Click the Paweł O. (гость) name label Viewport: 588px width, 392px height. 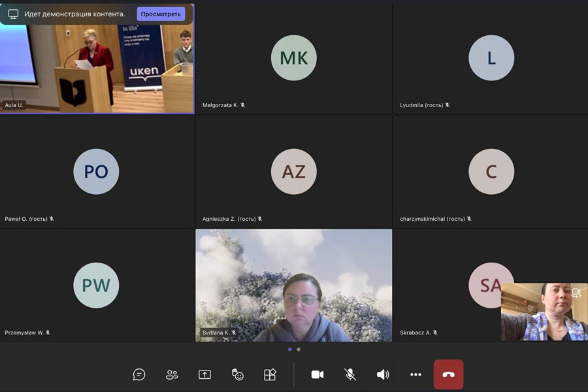(x=26, y=219)
